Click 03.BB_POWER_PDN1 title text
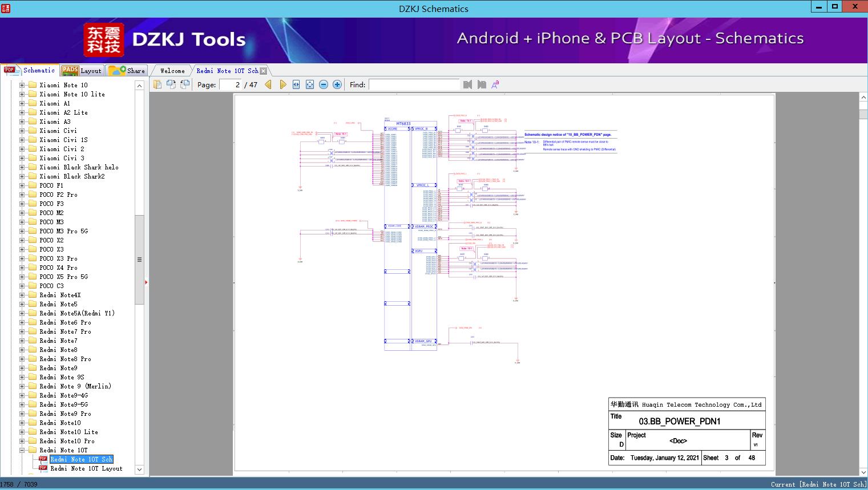The image size is (868, 490). click(x=679, y=421)
